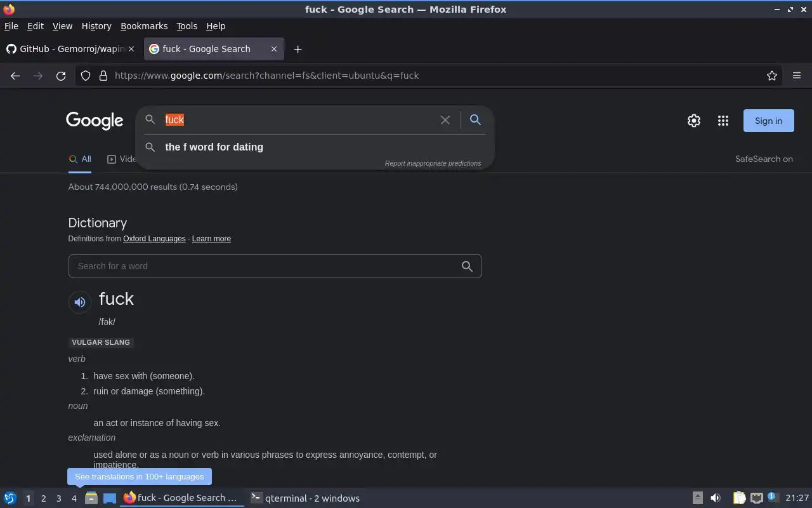The width and height of the screenshot is (812, 508).
Task: Open the File menu
Action: click(11, 26)
